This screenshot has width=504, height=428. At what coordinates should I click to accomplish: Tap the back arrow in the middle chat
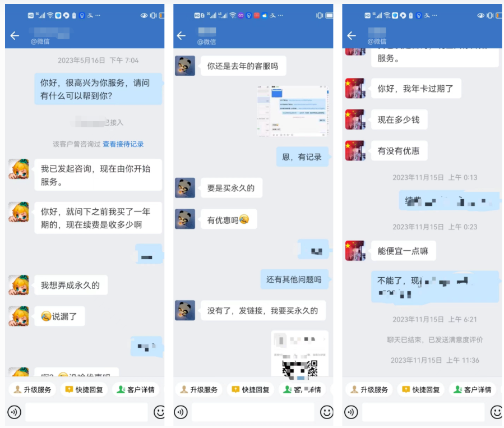coord(181,36)
